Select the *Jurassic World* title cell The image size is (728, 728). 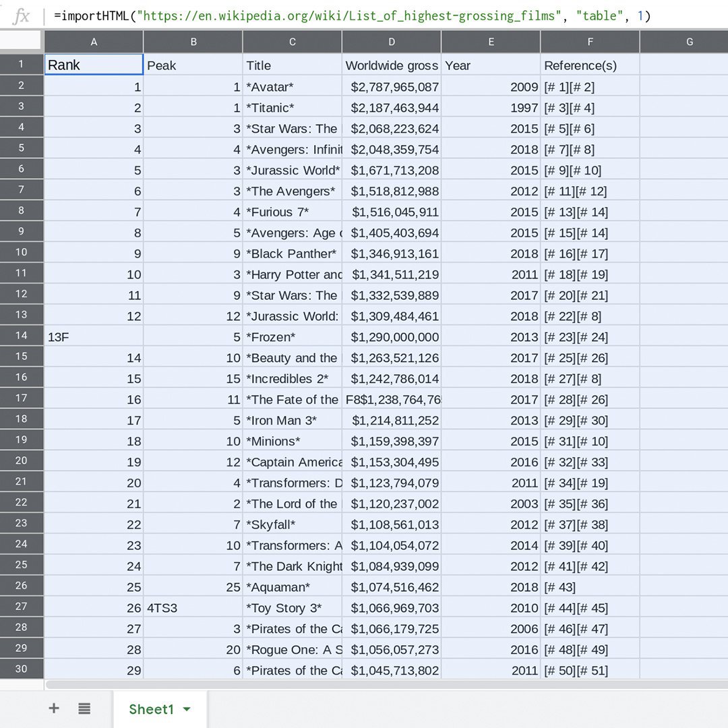293,170
